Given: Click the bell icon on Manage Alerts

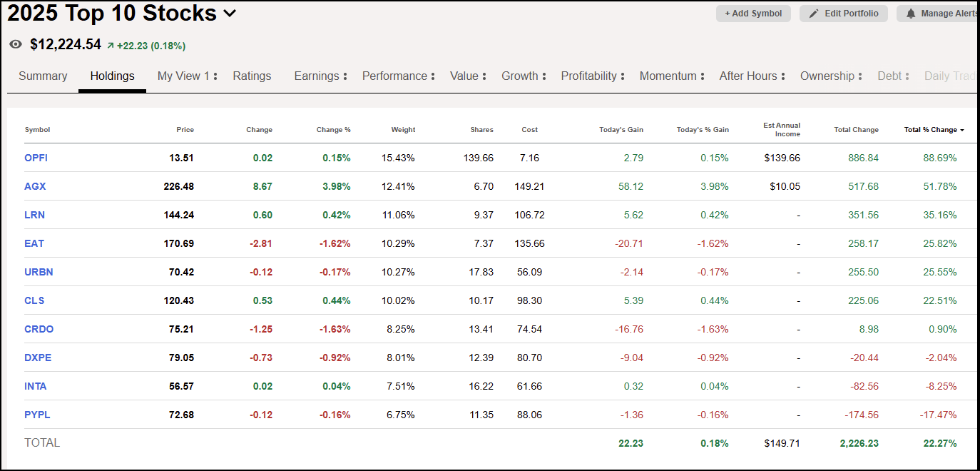Looking at the screenshot, I should (x=911, y=13).
